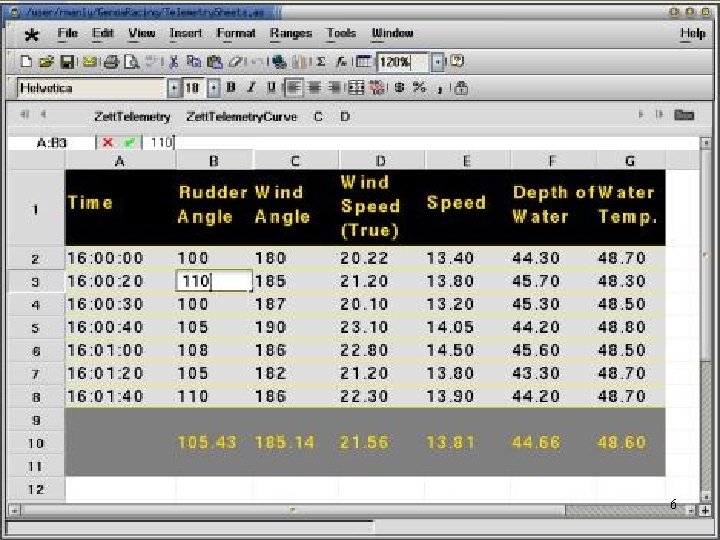Click the asterisk application icon
Viewport: 720px width, 540px height.
click(32, 34)
